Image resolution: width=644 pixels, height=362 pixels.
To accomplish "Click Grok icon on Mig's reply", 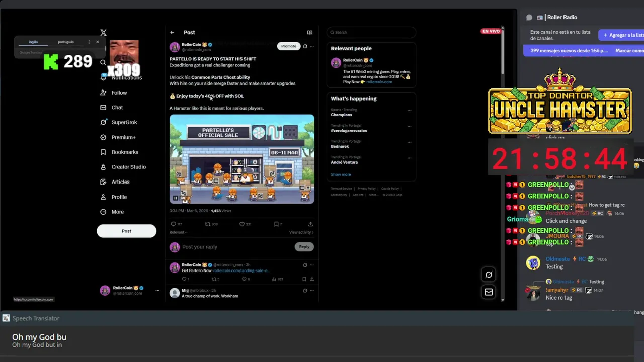I will tap(305, 291).
